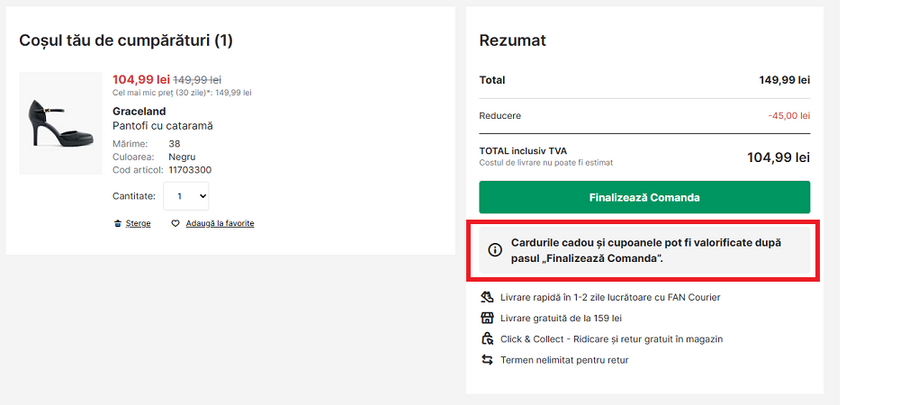
Task: Click the Livrare rapidă FAN Courier text
Action: click(610, 297)
